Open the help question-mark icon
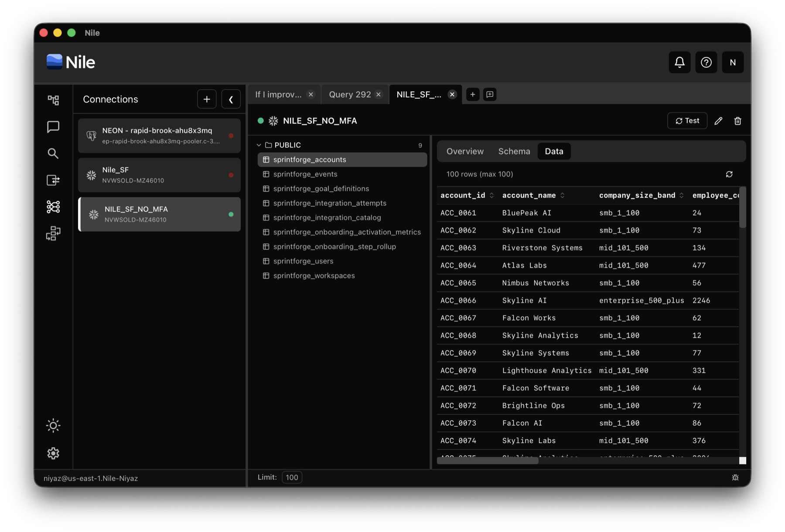Image resolution: width=785 pixels, height=532 pixels. [706, 62]
